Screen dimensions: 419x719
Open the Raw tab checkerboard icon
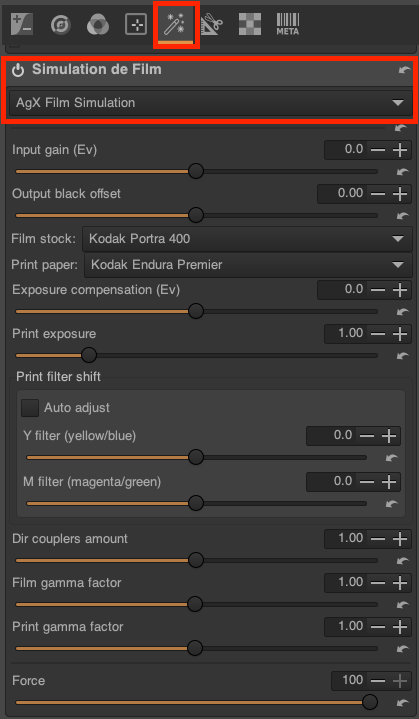(x=250, y=24)
